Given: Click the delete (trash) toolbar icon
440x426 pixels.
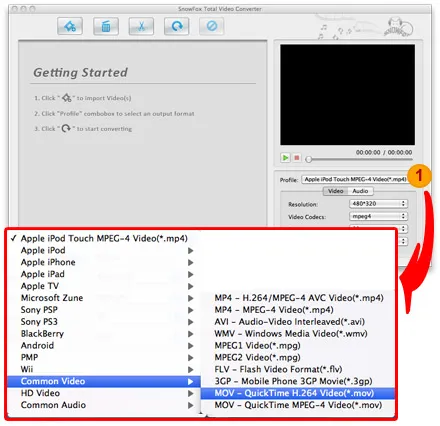Looking at the screenshot, I should 106,26.
